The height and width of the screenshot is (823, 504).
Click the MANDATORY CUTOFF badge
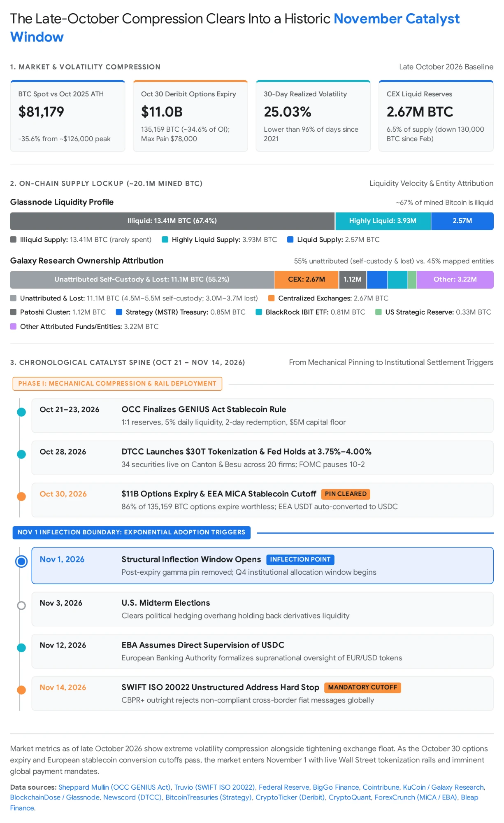(362, 688)
